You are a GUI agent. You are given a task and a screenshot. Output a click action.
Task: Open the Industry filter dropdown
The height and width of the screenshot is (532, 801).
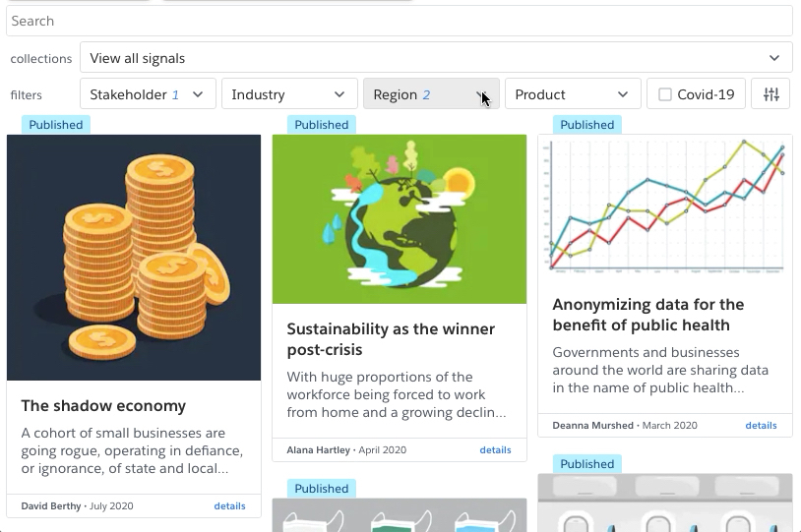288,94
